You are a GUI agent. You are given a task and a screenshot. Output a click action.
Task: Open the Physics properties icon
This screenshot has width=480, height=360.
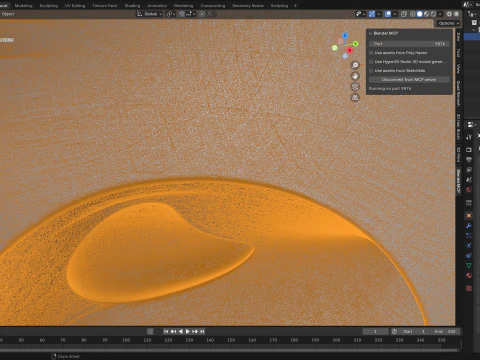coord(469,246)
